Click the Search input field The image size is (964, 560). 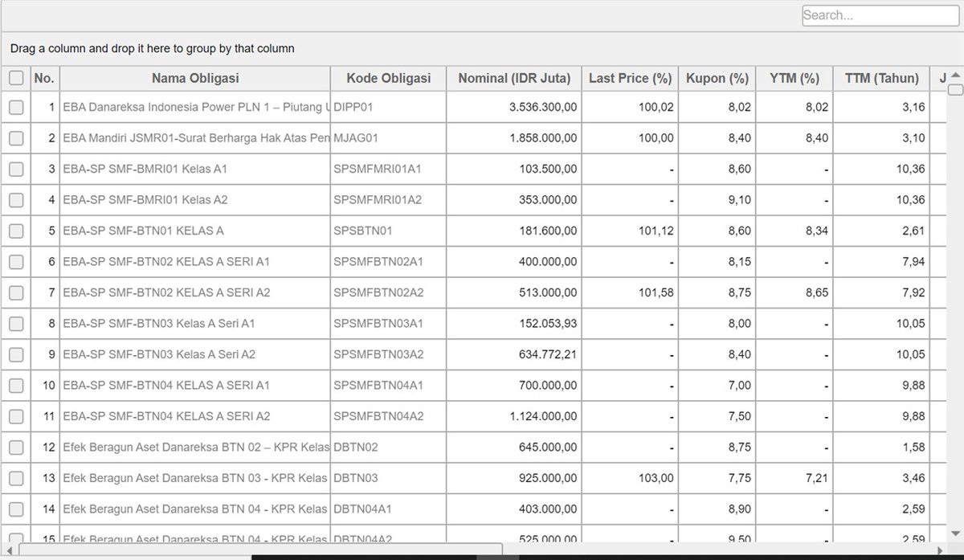[880, 15]
